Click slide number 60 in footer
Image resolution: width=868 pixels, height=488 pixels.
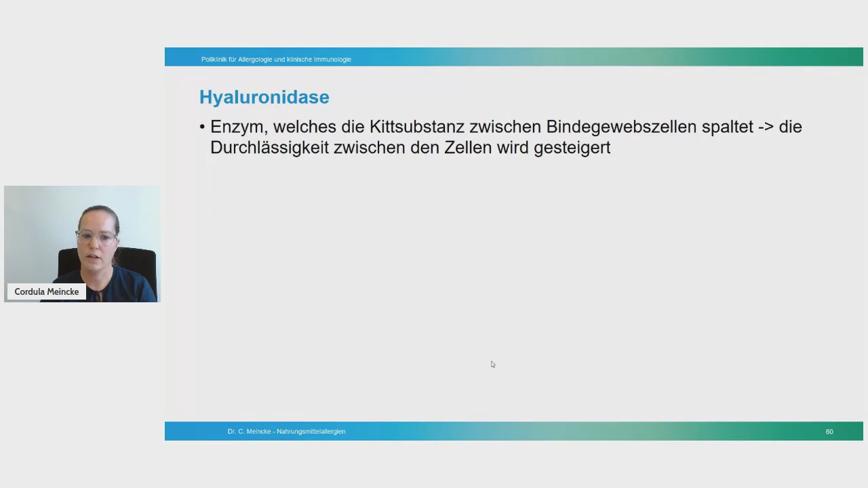tap(829, 432)
